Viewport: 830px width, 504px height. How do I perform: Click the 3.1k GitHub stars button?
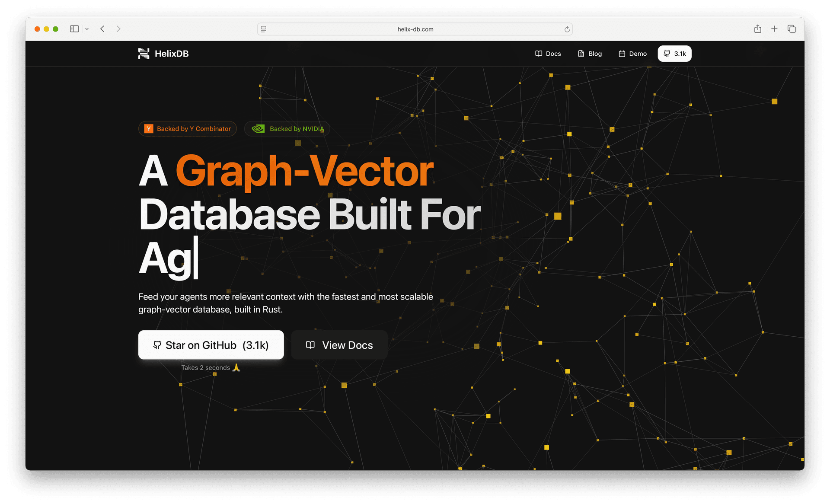pyautogui.click(x=674, y=54)
